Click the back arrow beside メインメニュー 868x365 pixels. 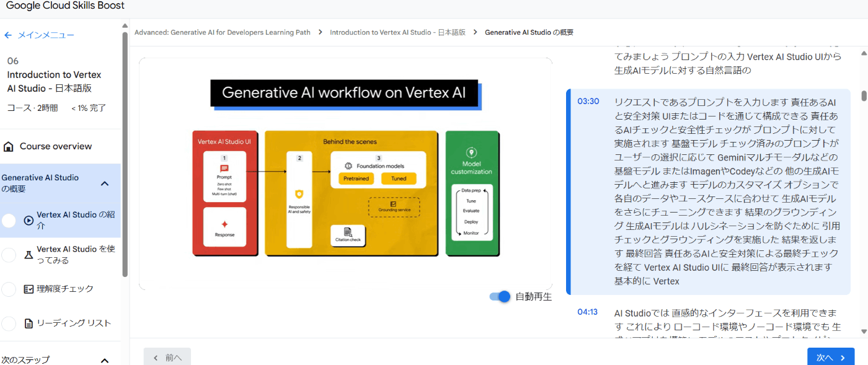click(8, 35)
